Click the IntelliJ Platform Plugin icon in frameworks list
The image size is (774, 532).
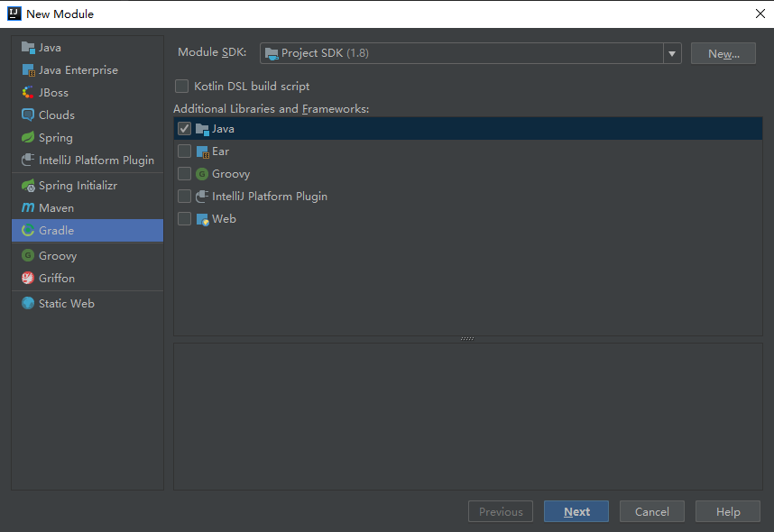202,197
